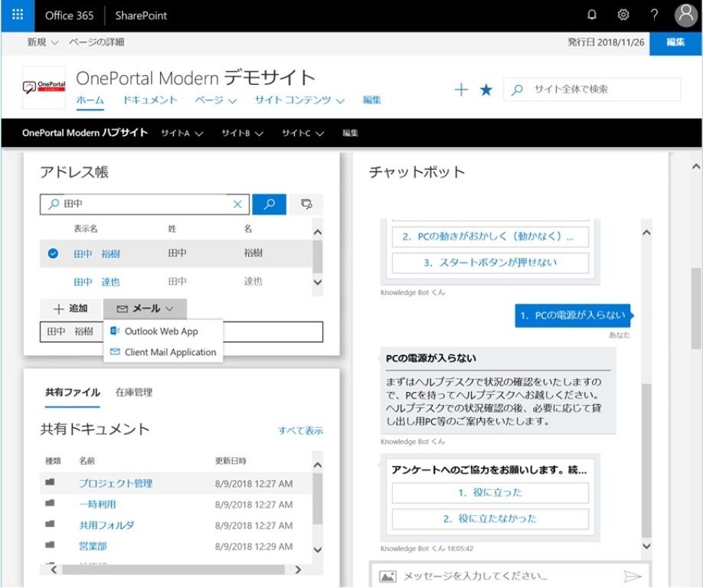Toggle the follow star icon
This screenshot has width=703, height=588.
[486, 90]
